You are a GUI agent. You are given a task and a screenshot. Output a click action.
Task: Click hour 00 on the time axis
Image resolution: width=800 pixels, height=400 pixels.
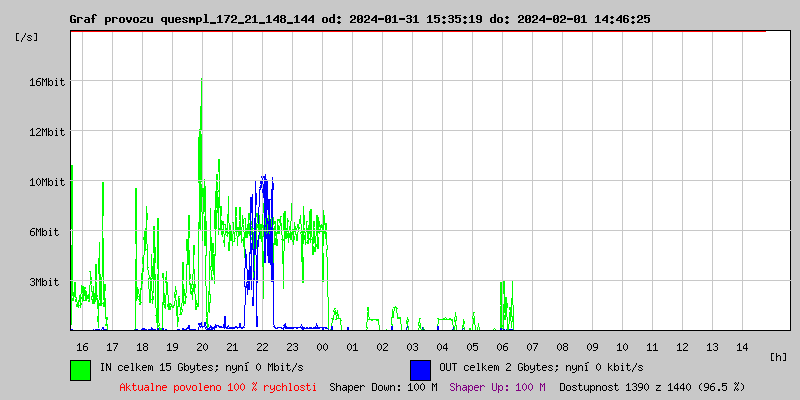coord(322,347)
